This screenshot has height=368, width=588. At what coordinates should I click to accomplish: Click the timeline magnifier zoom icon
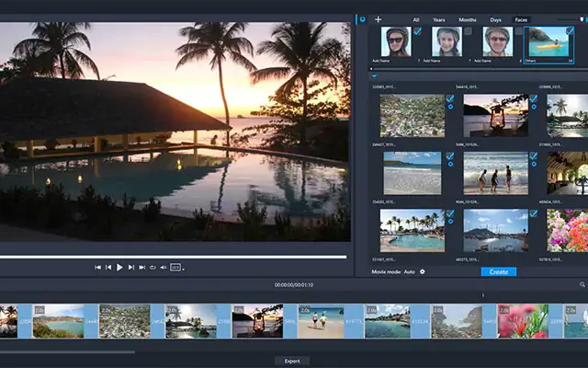(582, 285)
